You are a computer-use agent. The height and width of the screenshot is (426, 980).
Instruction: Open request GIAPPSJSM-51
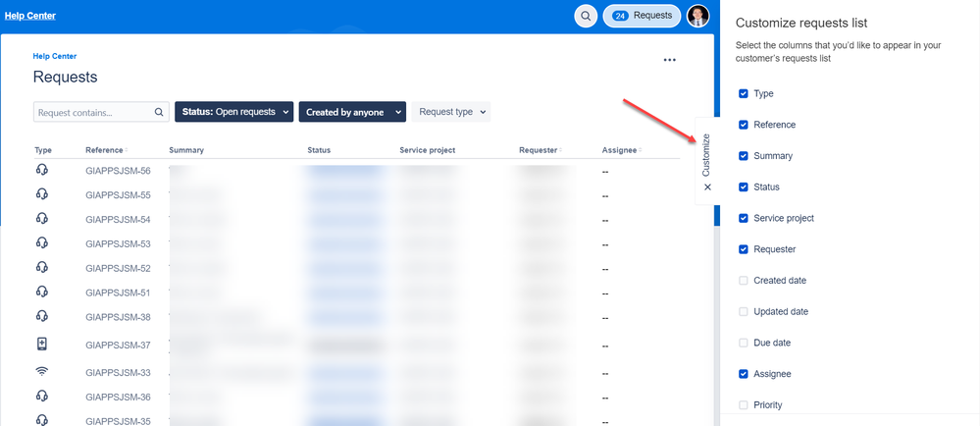pyautogui.click(x=118, y=293)
